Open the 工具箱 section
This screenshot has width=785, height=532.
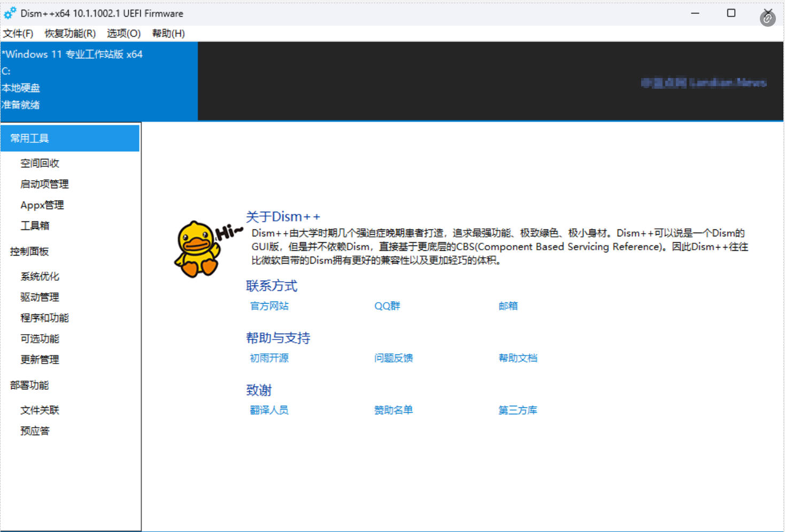point(34,226)
